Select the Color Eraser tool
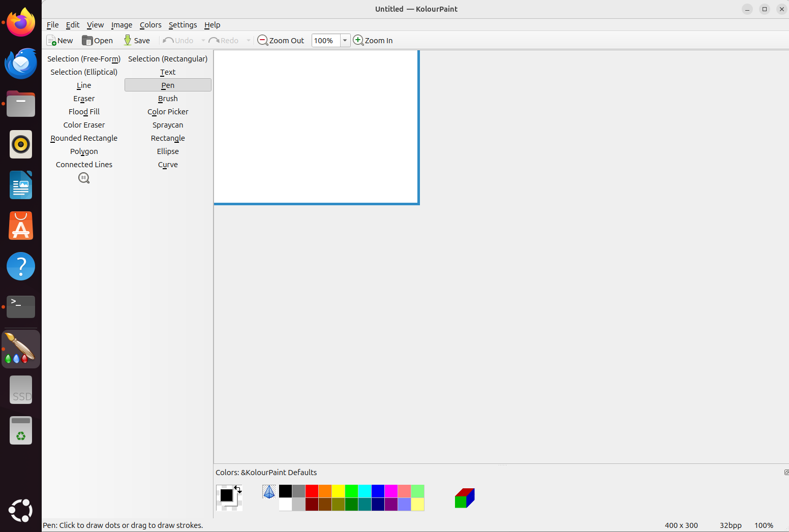This screenshot has height=532, width=789. (84, 125)
